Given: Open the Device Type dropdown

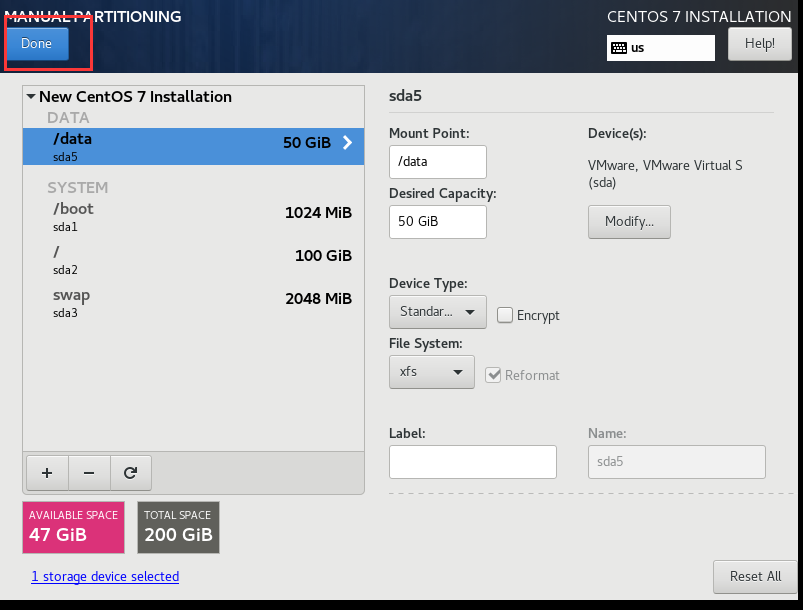Looking at the screenshot, I should pos(437,311).
